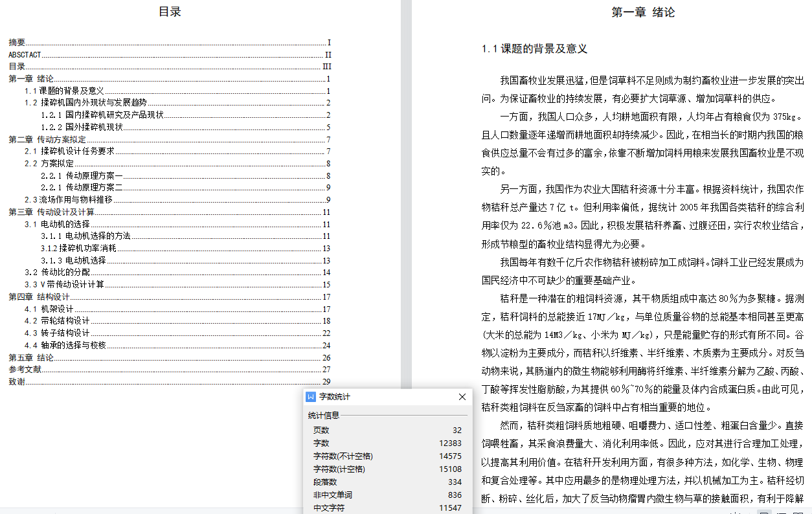Jump to 第三章 传动设计及计算 entry
Viewport: 812px width, 514px height.
click(x=51, y=212)
